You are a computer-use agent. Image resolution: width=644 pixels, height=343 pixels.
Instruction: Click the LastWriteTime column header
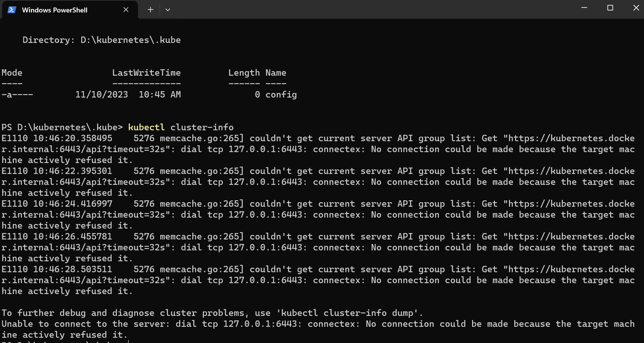(146, 72)
